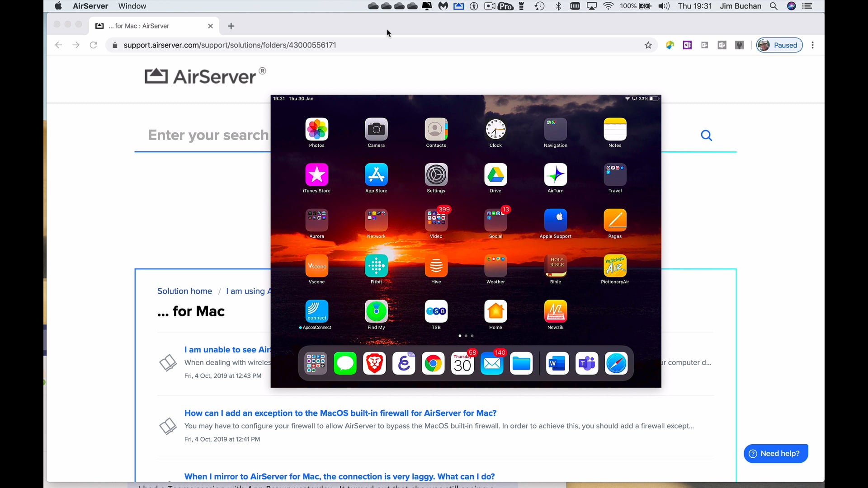The image size is (868, 488).
Task: Open the Settings app on the mirrored iPad
Action: pyautogui.click(x=435, y=175)
